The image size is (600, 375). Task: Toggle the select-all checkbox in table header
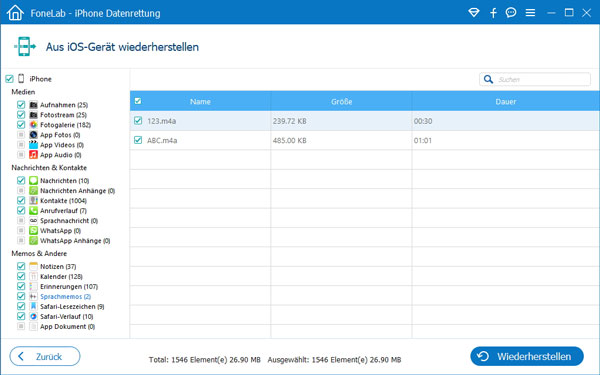[138, 101]
